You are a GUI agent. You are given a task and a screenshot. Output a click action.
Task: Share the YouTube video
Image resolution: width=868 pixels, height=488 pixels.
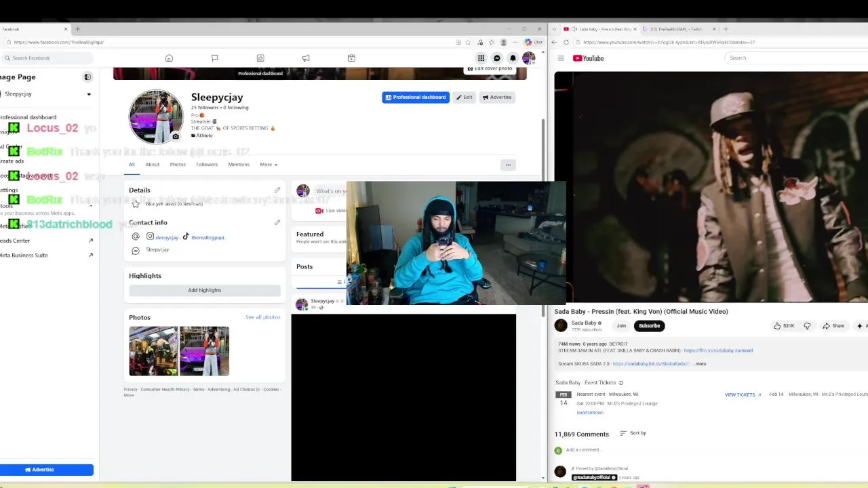pos(834,326)
